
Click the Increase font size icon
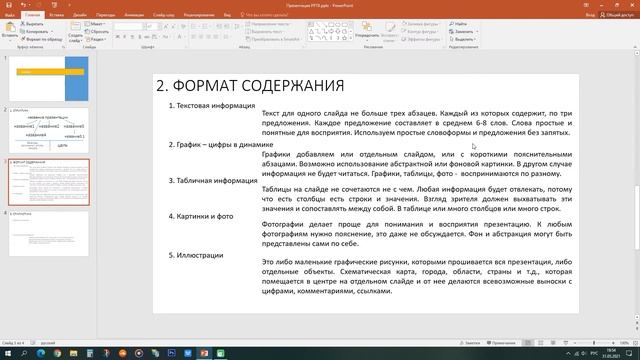pyautogui.click(x=166, y=27)
